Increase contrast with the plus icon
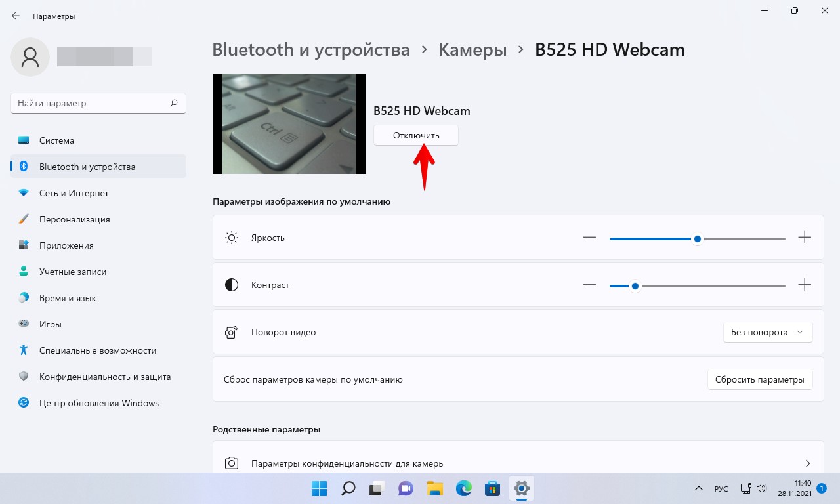The image size is (840, 504). point(805,285)
